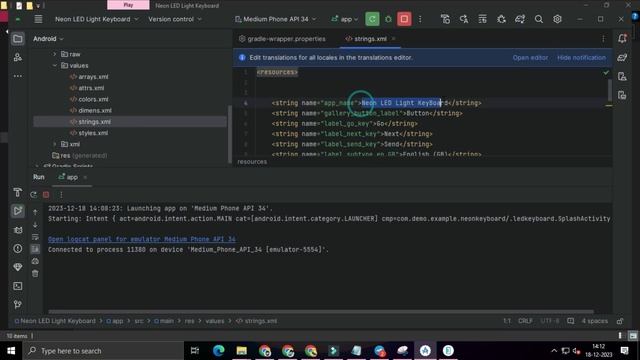The image size is (640, 360).
Task: Click CRLF line separator in status bar
Action: pyautogui.click(x=525, y=321)
